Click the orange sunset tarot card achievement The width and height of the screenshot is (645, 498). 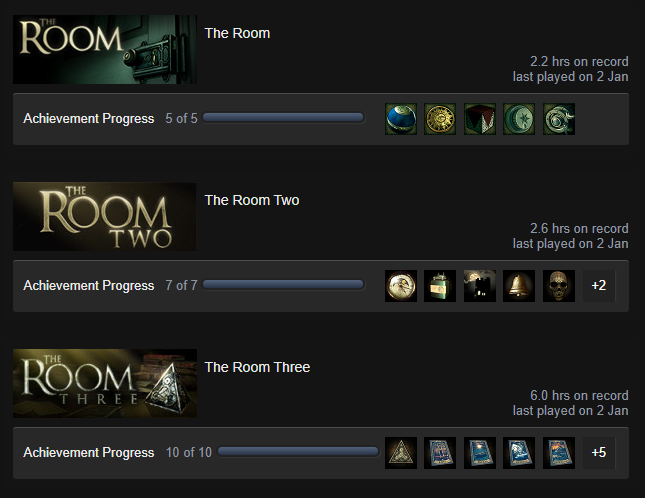(x=559, y=453)
